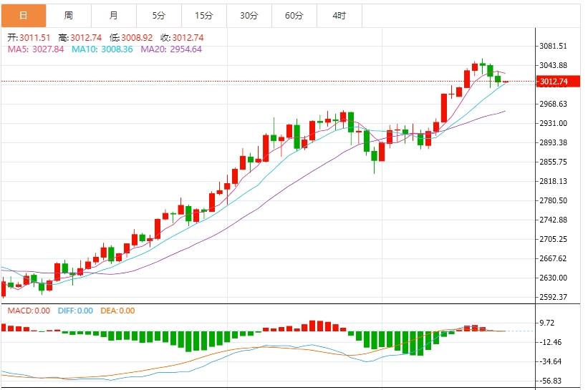Click the -56.83 MACD axis label
The width and height of the screenshot is (588, 390).
click(x=552, y=381)
